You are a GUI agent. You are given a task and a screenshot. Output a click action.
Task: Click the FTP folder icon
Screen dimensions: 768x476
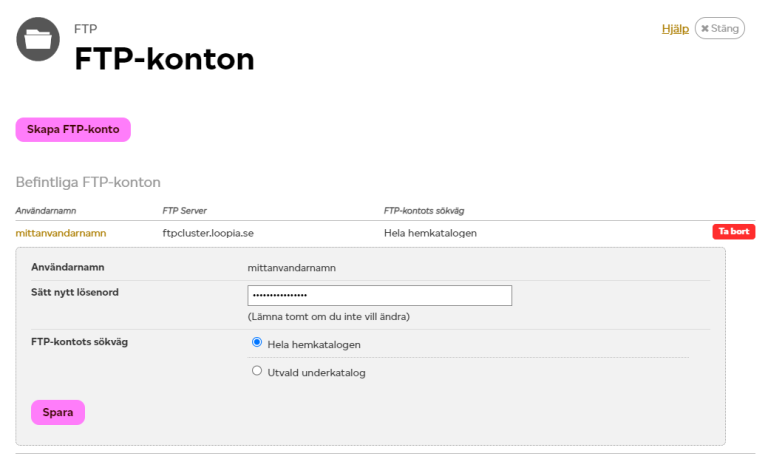click(x=38, y=39)
